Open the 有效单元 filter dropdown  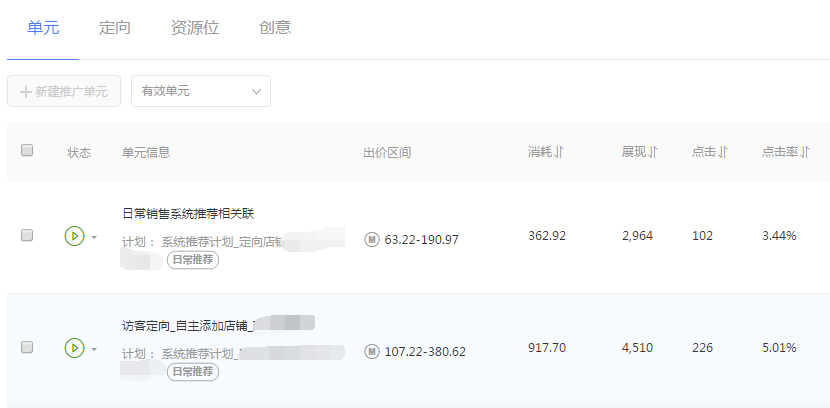(x=201, y=91)
